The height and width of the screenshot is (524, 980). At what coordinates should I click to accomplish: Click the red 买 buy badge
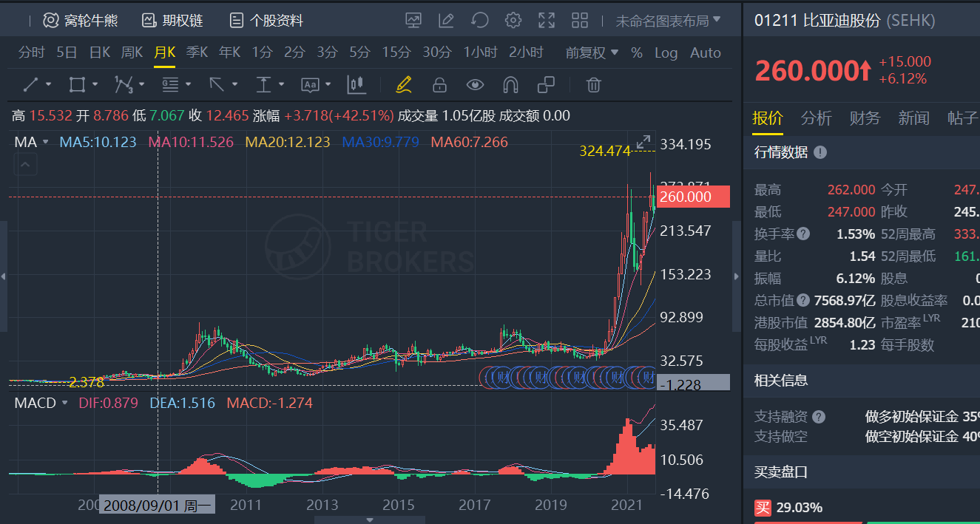pyautogui.click(x=763, y=508)
